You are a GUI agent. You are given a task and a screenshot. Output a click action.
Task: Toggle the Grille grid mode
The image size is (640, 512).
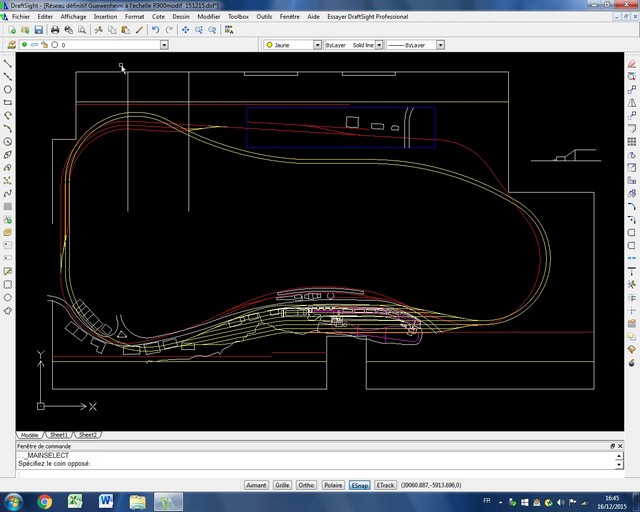tap(282, 485)
